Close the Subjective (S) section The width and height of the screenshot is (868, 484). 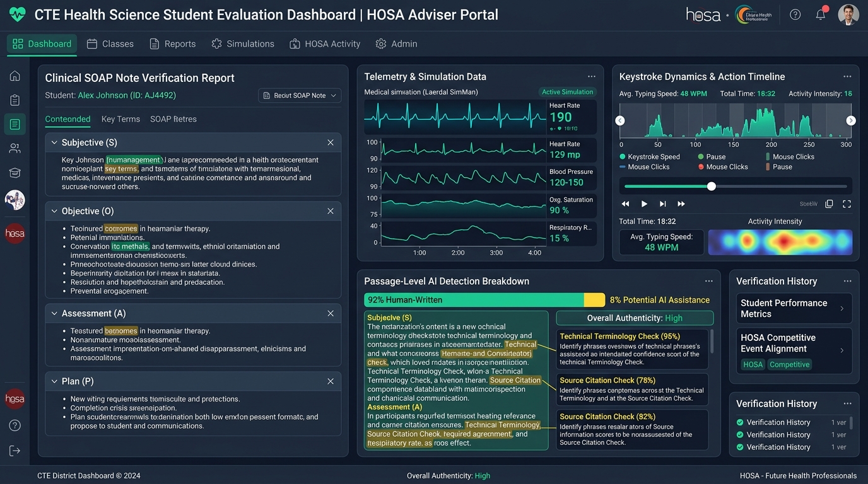tap(331, 142)
